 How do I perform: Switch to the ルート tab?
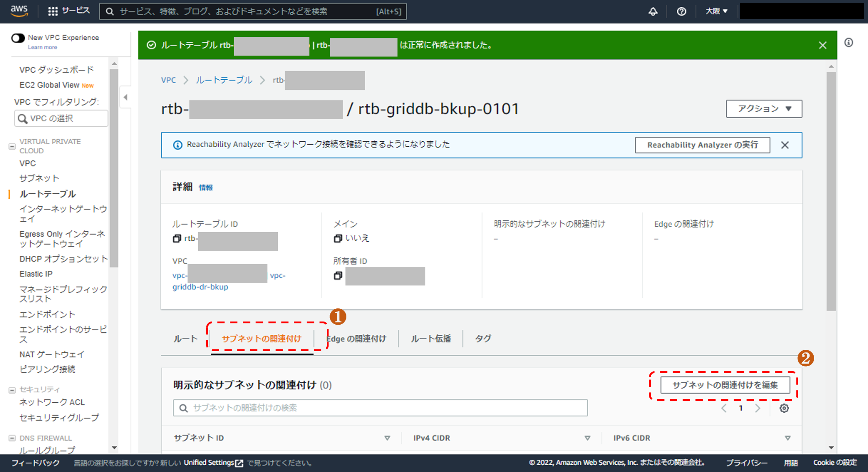click(185, 338)
